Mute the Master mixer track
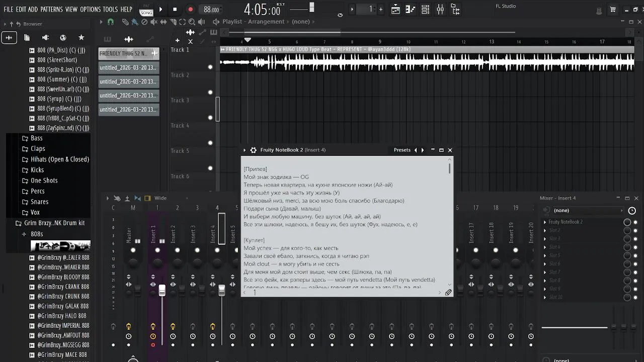This screenshot has height=362, width=644. [x=133, y=250]
